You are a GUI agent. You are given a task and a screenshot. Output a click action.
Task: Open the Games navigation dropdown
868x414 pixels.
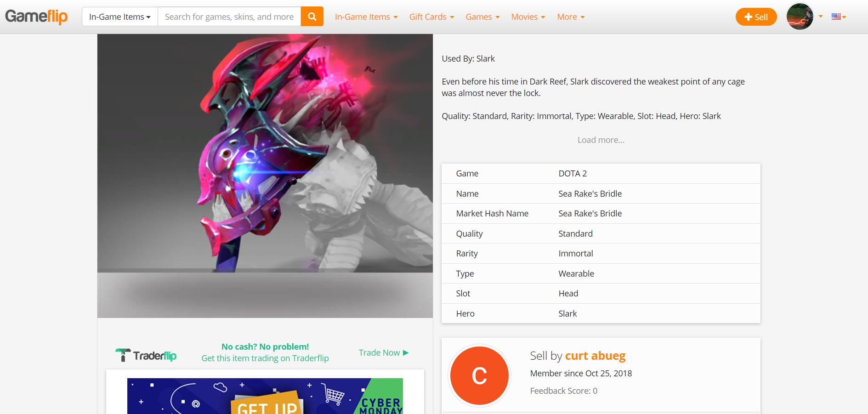(482, 17)
